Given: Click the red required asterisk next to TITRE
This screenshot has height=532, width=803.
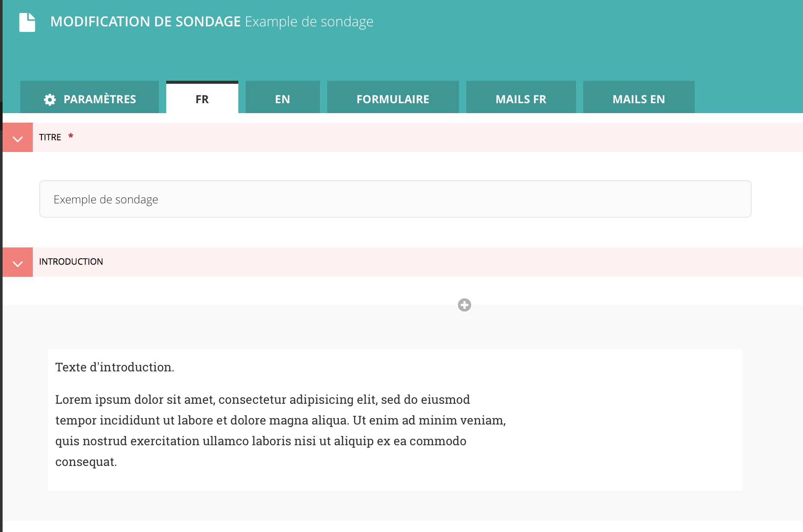Looking at the screenshot, I should (71, 136).
